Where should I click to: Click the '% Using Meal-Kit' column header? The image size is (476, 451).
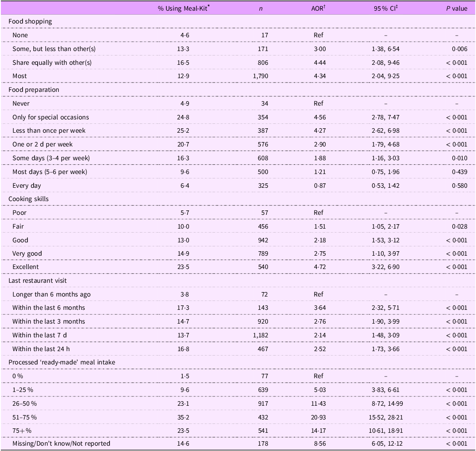(183, 8)
